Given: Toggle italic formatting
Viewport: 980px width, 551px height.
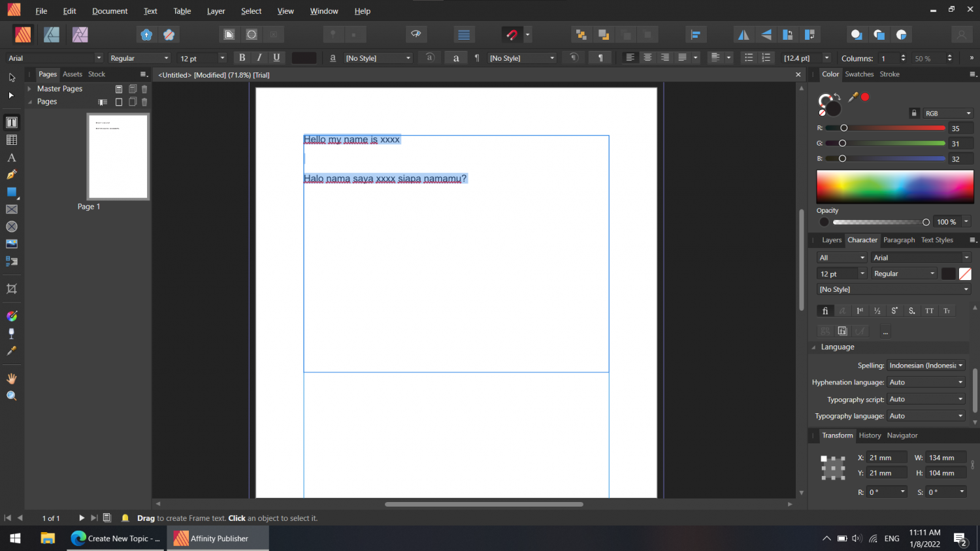Looking at the screenshot, I should coord(259,57).
